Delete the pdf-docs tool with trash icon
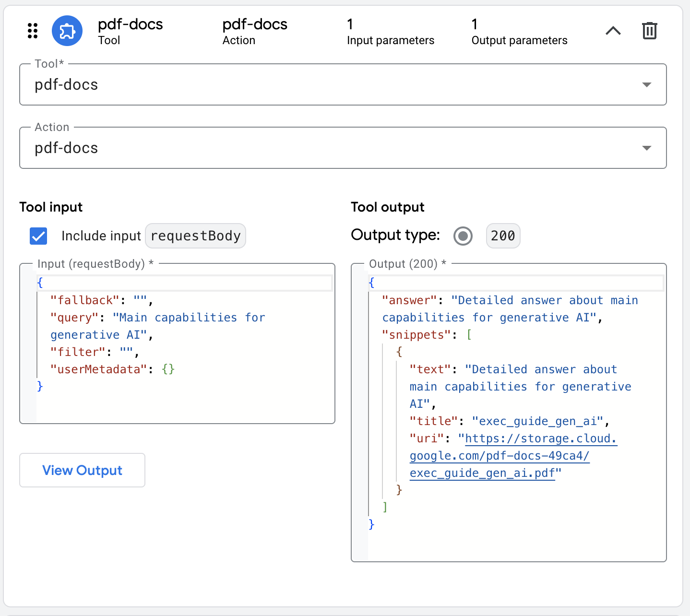Image resolution: width=690 pixels, height=616 pixels. point(649,31)
